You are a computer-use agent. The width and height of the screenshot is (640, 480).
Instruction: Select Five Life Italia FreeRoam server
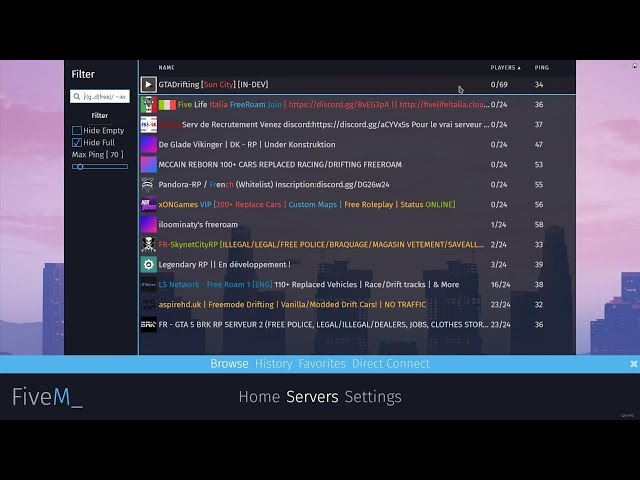(358, 104)
